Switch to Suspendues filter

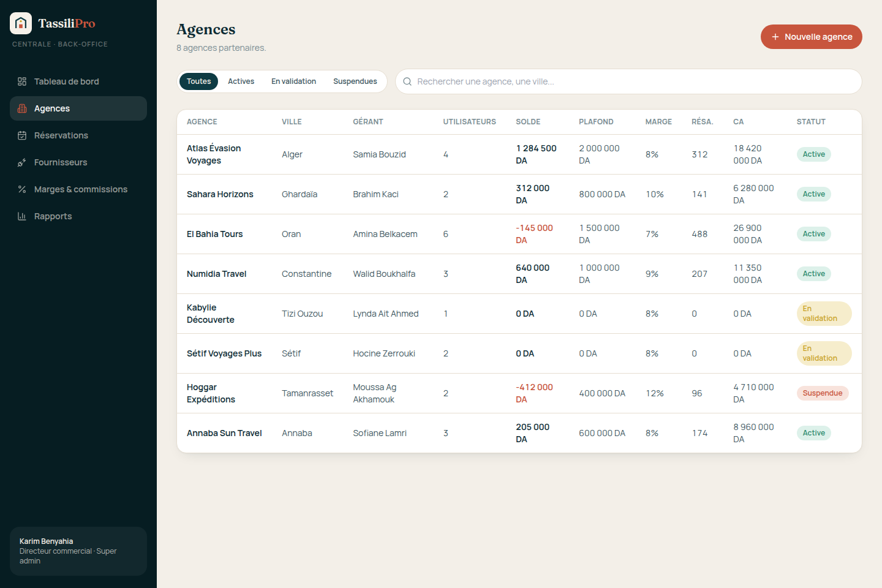(355, 81)
